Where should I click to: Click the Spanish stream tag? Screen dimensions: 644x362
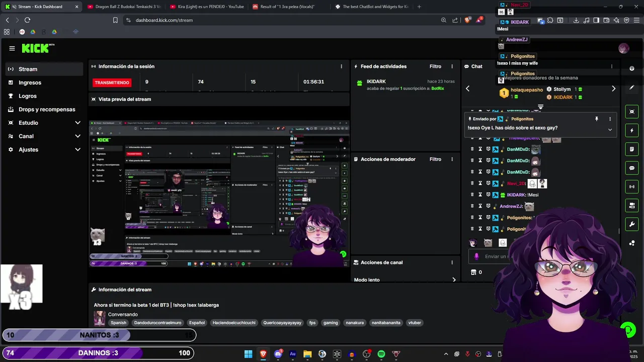(x=119, y=323)
